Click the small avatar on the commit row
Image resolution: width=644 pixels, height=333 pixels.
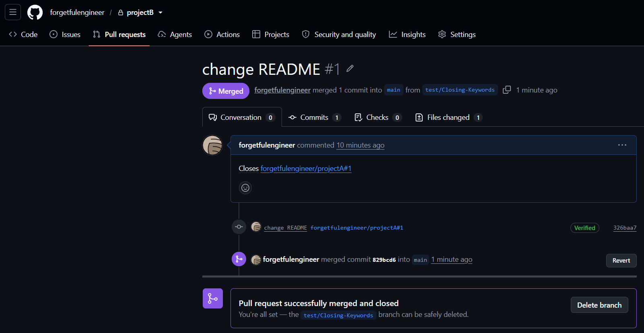[x=256, y=227]
